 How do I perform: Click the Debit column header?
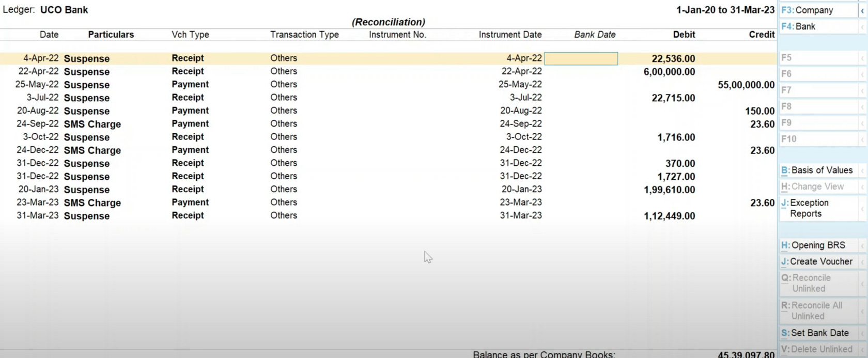684,35
